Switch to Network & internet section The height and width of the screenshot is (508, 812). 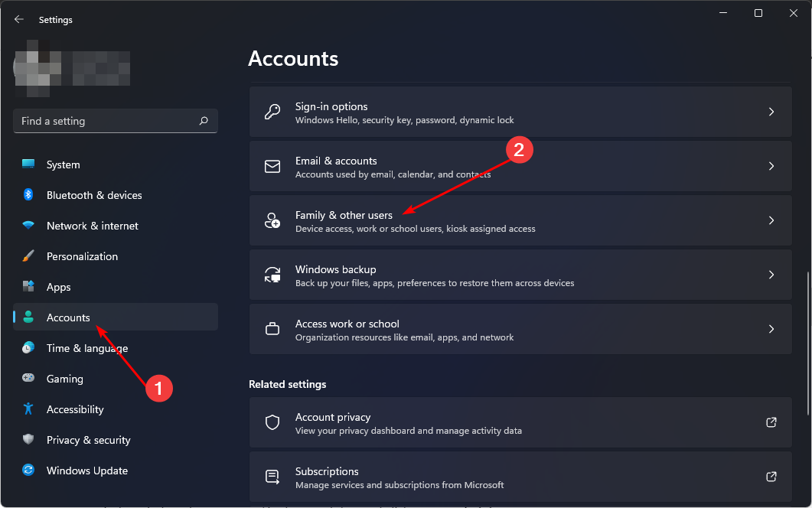coord(92,226)
